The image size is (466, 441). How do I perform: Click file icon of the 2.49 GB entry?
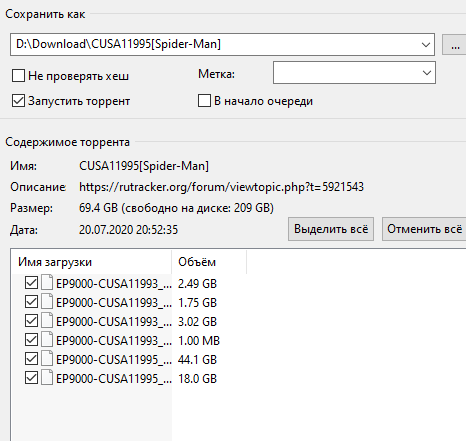pos(47,283)
